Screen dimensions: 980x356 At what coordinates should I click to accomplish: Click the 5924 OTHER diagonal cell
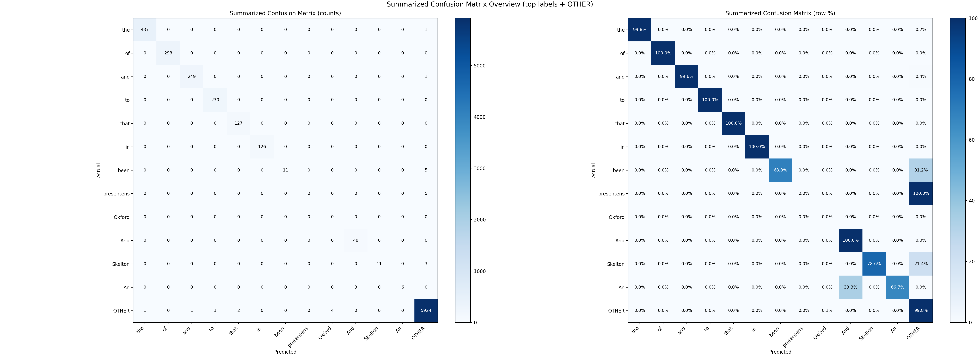[426, 311]
